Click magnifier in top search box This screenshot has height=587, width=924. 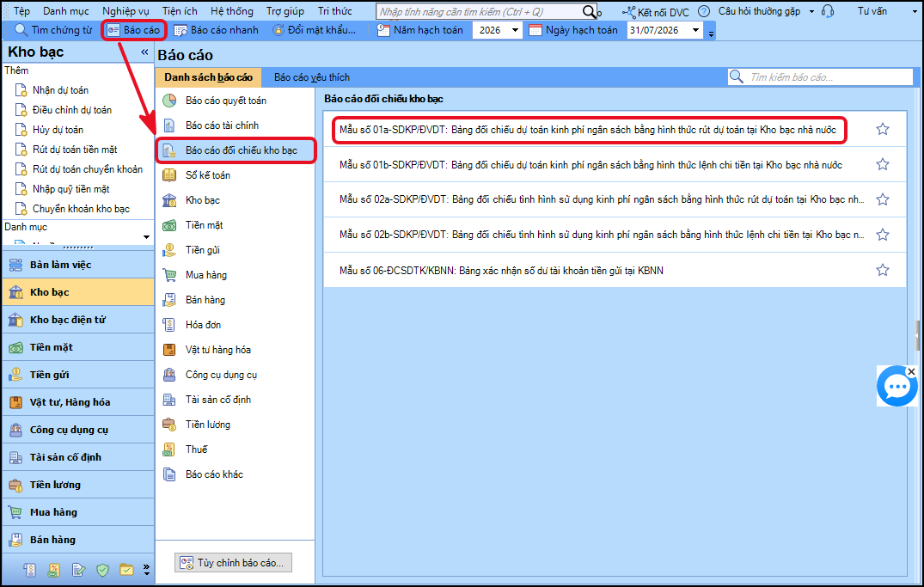(590, 12)
